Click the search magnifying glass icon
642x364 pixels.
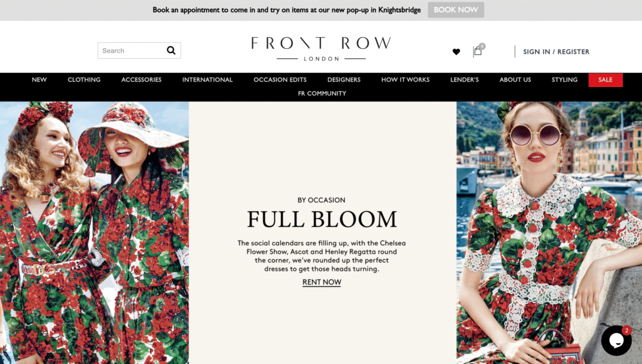click(x=171, y=50)
